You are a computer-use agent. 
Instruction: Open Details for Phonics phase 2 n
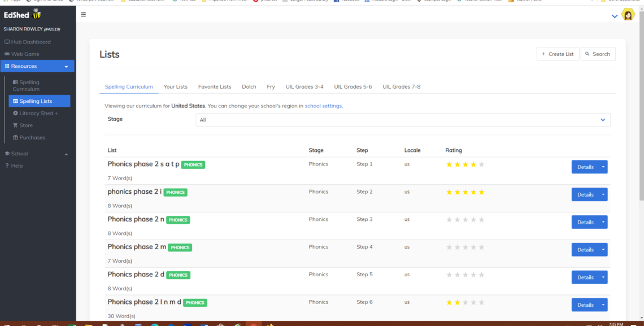click(585, 222)
